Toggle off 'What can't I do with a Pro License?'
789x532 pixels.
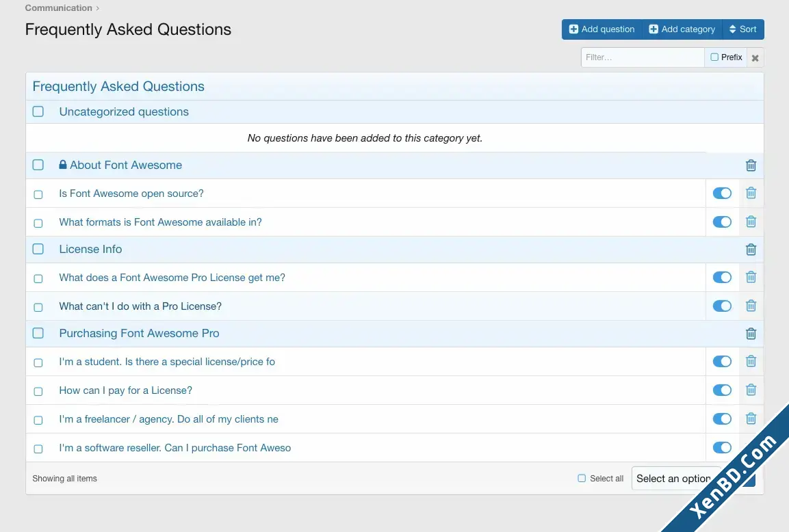click(722, 306)
